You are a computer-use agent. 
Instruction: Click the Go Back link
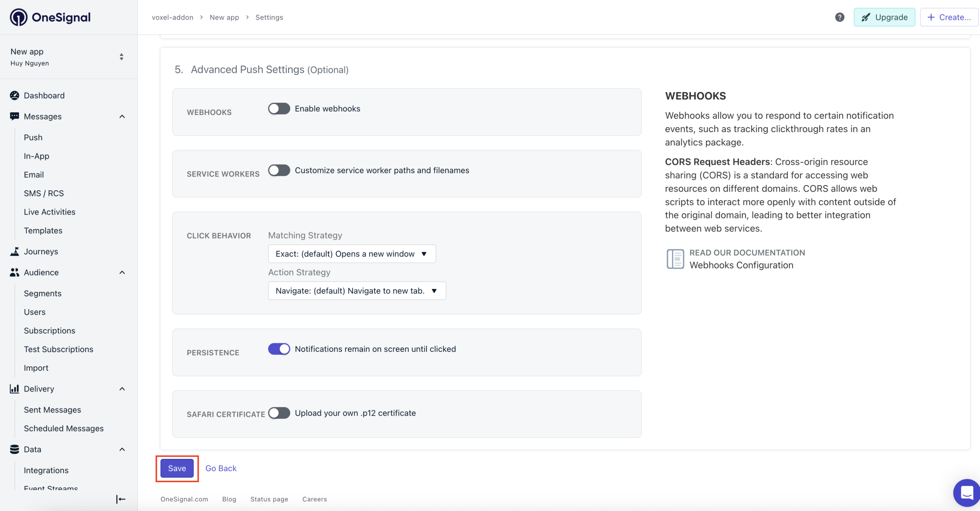221,468
